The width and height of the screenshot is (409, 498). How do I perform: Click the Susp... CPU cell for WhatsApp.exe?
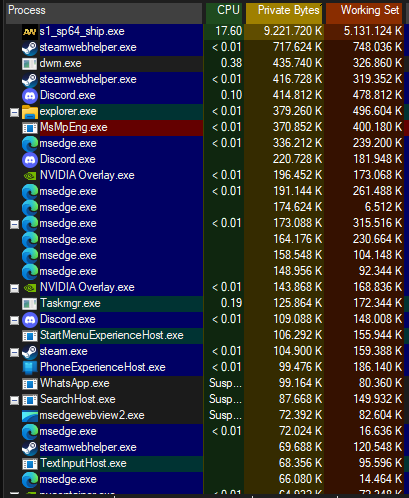[225, 383]
